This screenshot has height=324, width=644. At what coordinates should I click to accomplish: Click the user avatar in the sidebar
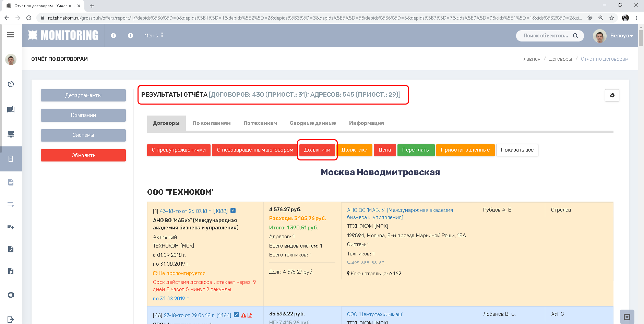pos(11,60)
